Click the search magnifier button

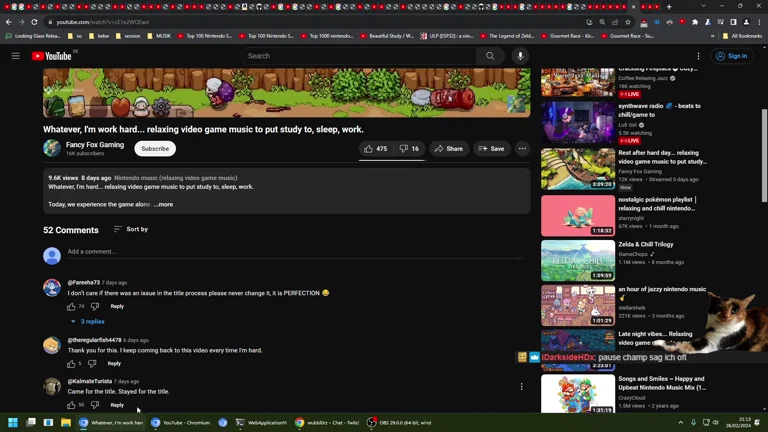point(490,56)
